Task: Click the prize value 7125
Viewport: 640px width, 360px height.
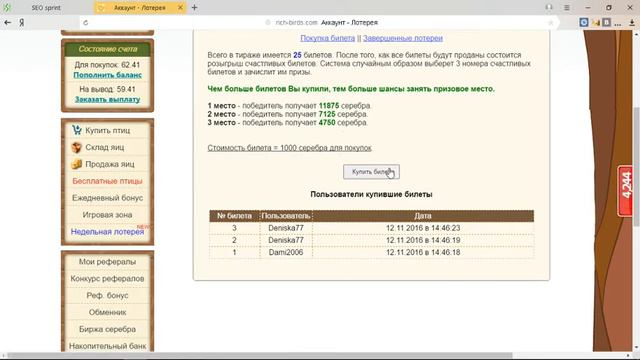Action: click(x=327, y=114)
